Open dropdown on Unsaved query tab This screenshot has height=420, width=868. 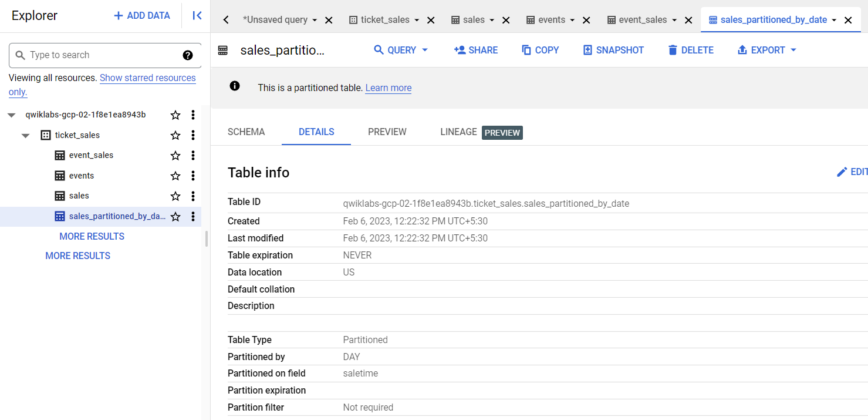(x=315, y=20)
